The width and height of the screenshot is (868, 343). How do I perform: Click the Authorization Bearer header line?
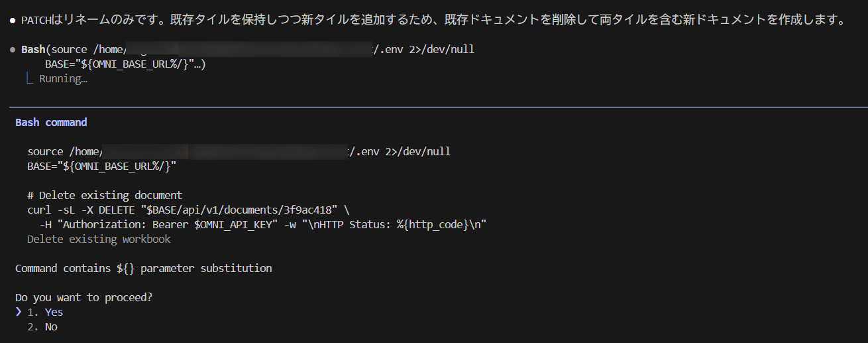(262, 224)
